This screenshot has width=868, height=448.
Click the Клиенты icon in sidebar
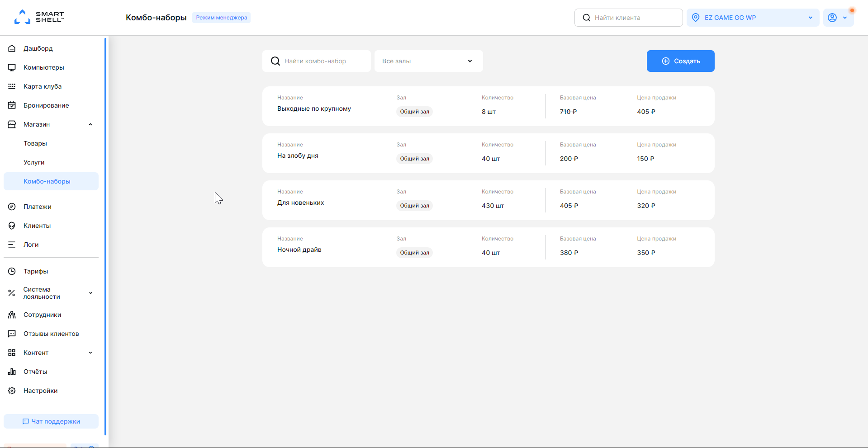pyautogui.click(x=12, y=226)
